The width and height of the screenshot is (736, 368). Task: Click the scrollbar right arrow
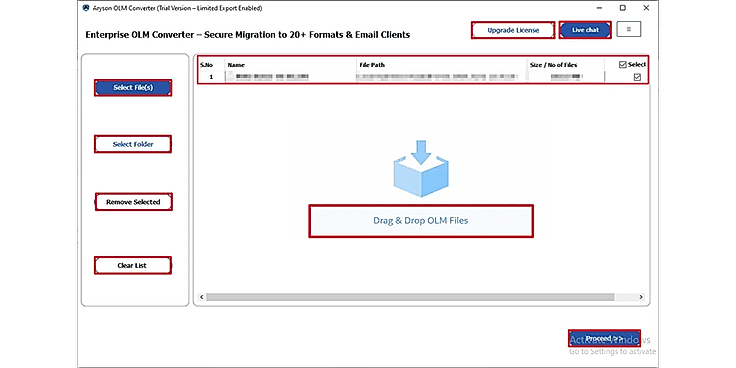641,297
